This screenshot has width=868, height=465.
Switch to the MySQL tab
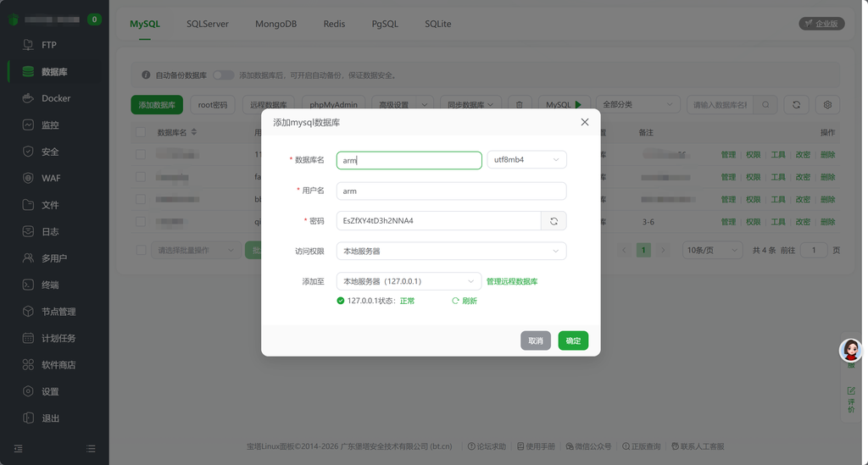144,24
